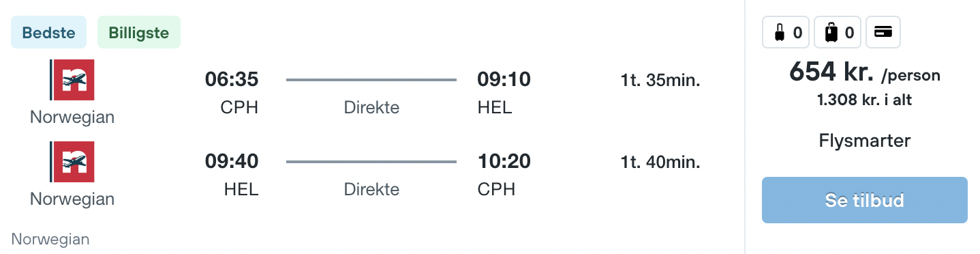Click the outbound Direkte flight line

(x=371, y=81)
